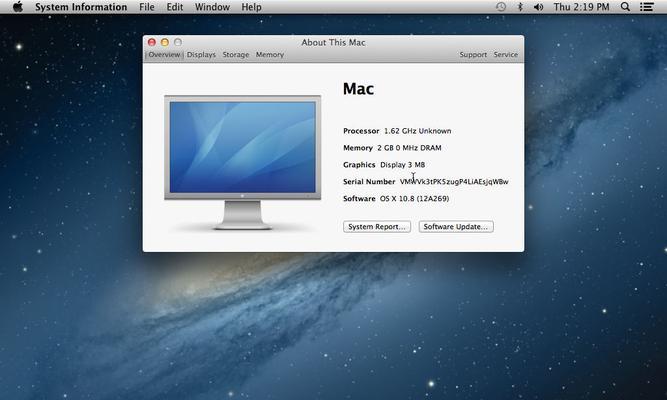Open Spotlight search magnifier

tap(625, 7)
